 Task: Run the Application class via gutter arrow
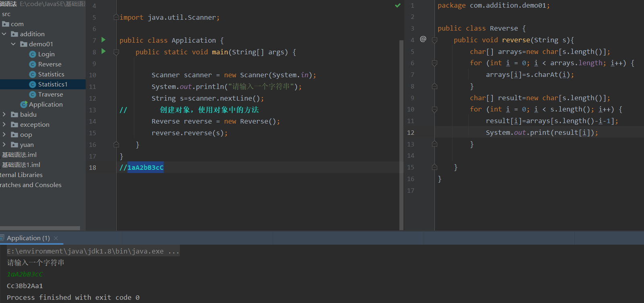tap(103, 40)
